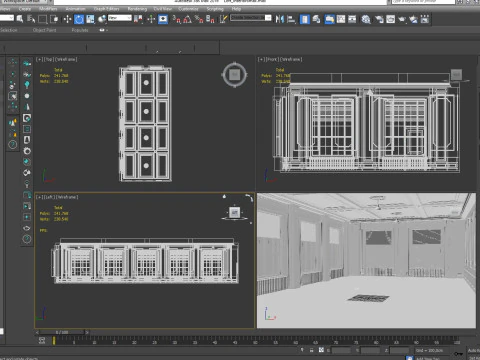Image resolution: width=480 pixels, height=360 pixels.
Task: Toggle the Scene Explorer panel
Action: pyautogui.click(x=305, y=19)
